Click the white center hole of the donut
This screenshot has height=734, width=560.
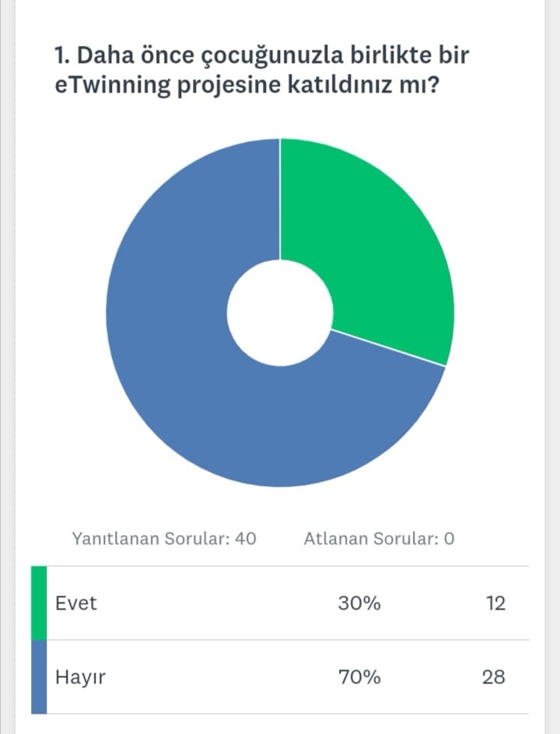pos(280,313)
